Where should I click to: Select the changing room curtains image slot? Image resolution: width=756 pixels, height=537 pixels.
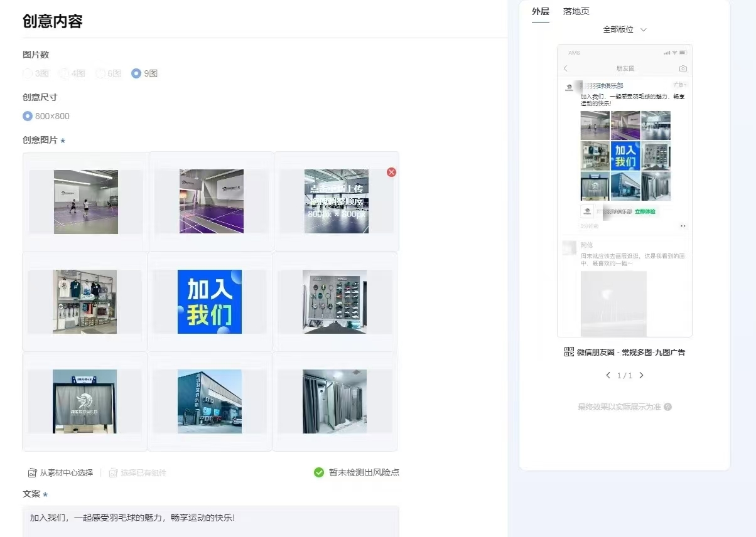tap(335, 401)
